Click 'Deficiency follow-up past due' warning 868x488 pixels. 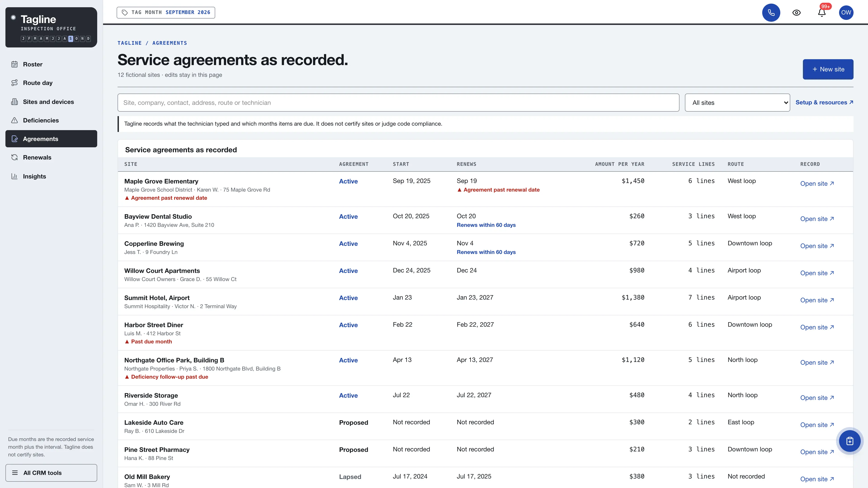click(166, 377)
